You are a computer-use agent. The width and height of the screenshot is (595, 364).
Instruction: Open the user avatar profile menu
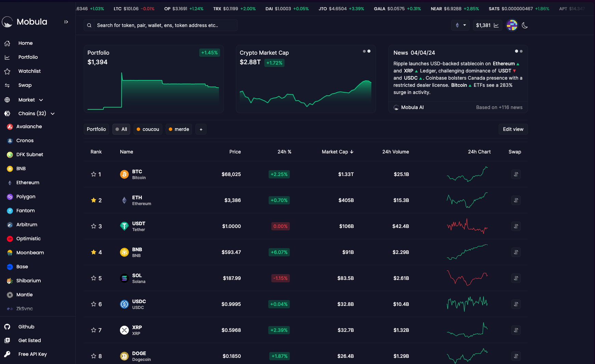point(512,25)
